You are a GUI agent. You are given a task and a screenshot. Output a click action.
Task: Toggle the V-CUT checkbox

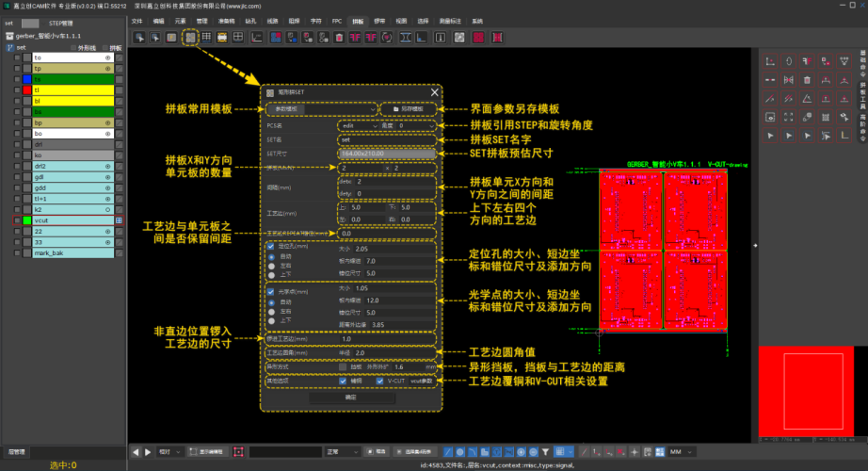(379, 382)
